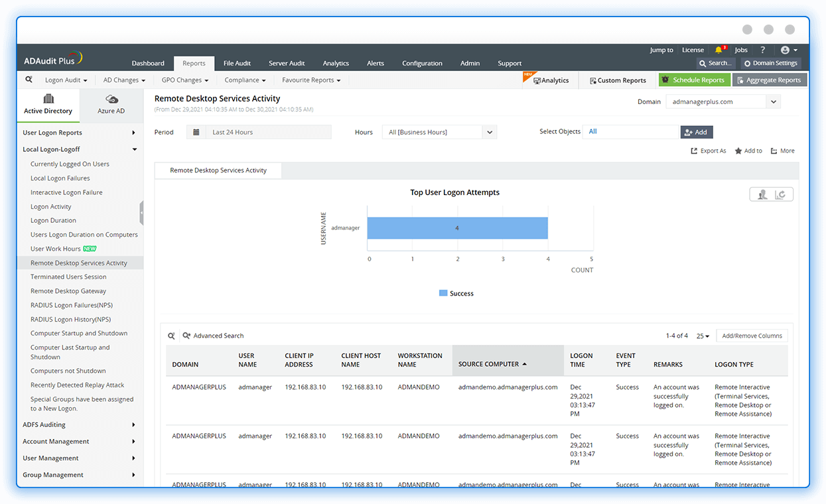This screenshot has width=826, height=504.
Task: Open the Domain dropdown arrow
Action: click(x=773, y=101)
